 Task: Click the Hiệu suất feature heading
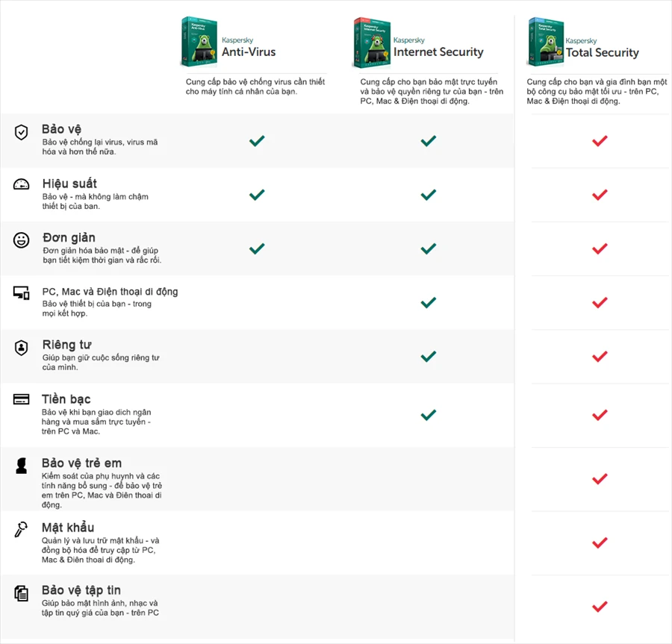tap(69, 184)
